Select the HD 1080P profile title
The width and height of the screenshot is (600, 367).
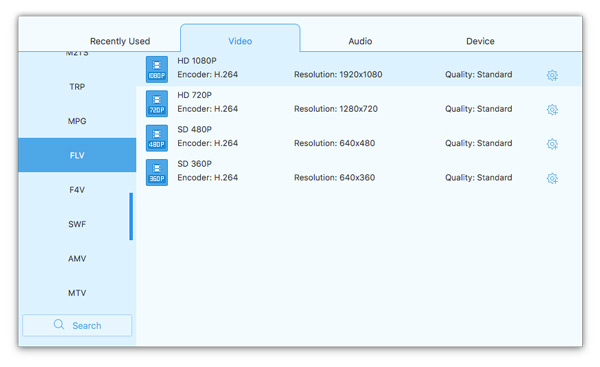pos(197,61)
